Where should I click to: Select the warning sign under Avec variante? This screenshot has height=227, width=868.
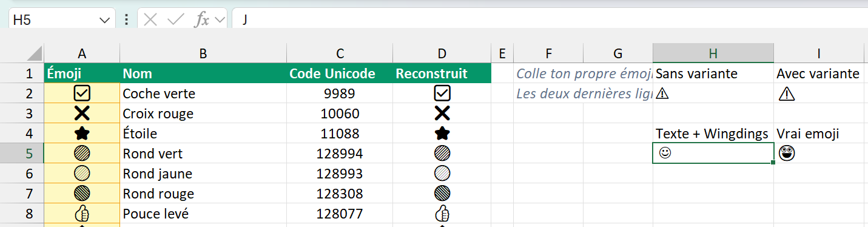click(x=786, y=93)
